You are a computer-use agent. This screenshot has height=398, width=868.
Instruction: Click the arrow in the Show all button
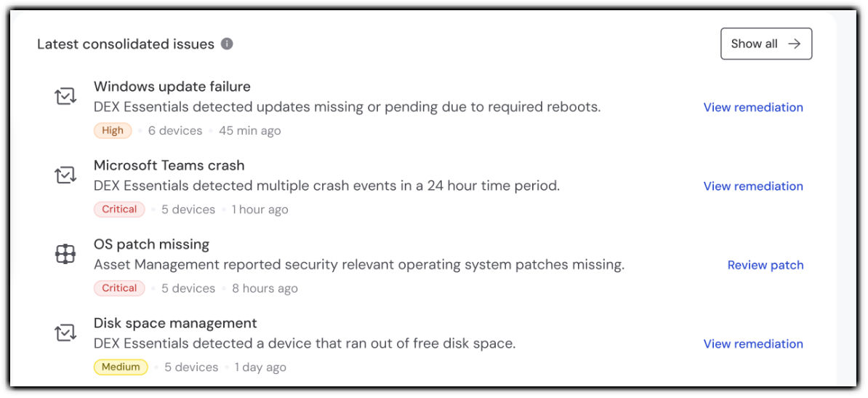coord(795,44)
